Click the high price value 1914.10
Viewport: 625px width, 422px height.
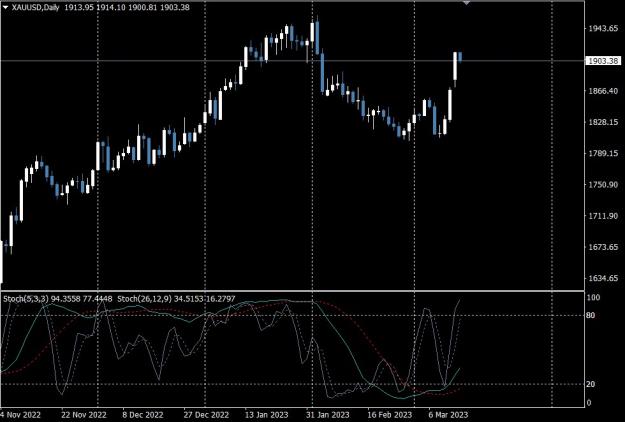[111, 7]
